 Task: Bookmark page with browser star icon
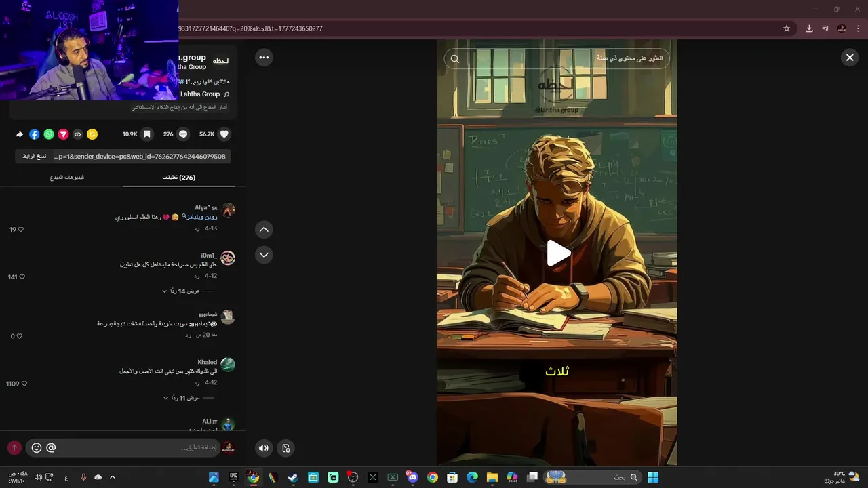click(787, 28)
